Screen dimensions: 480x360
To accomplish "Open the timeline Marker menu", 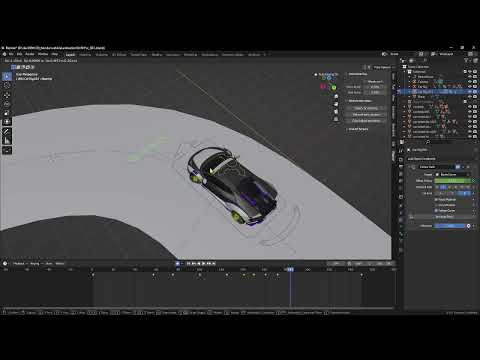I will click(x=60, y=263).
